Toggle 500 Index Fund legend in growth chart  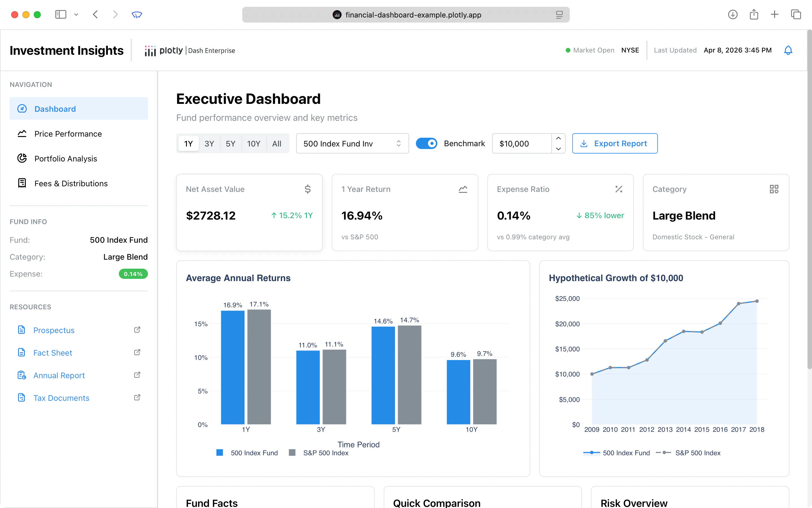[x=616, y=453]
